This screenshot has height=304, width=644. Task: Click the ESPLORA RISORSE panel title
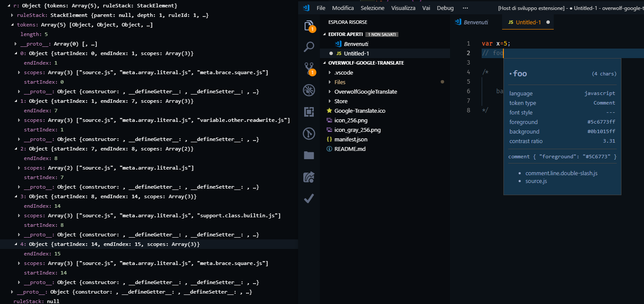pyautogui.click(x=348, y=22)
